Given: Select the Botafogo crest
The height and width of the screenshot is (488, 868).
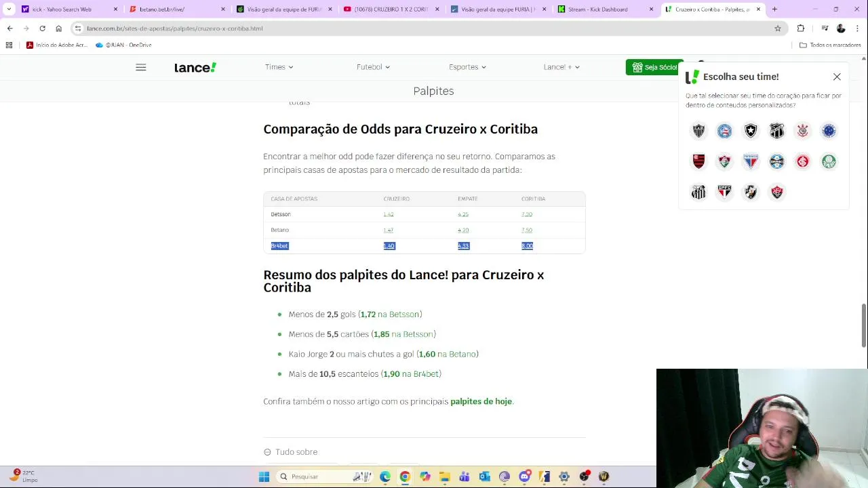Looking at the screenshot, I should [751, 131].
